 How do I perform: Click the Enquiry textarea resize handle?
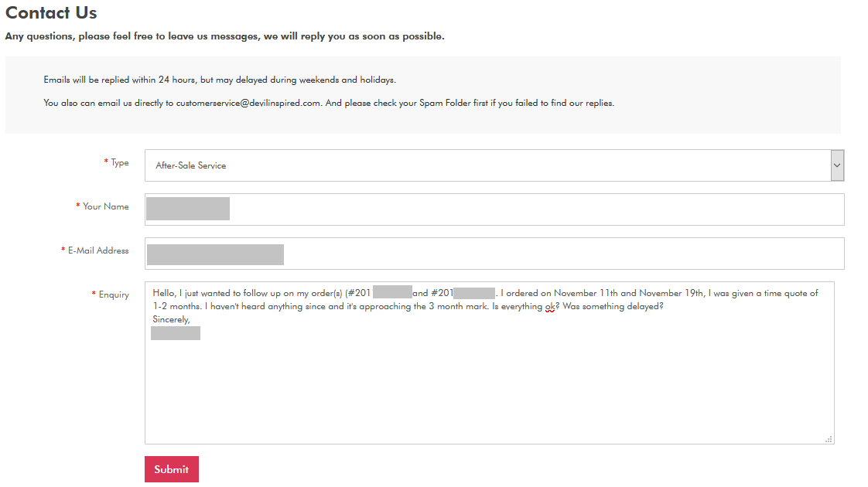point(829,438)
